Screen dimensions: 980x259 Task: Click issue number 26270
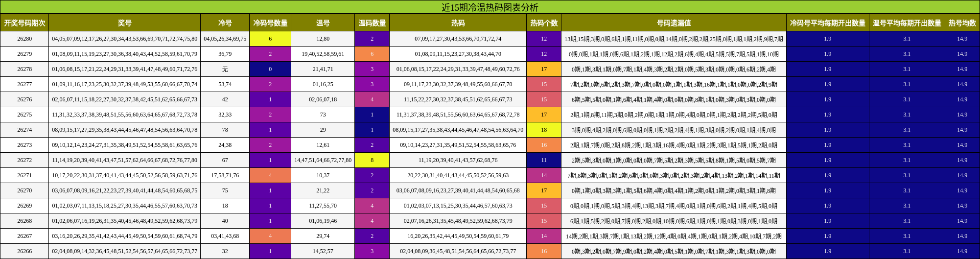[24, 190]
